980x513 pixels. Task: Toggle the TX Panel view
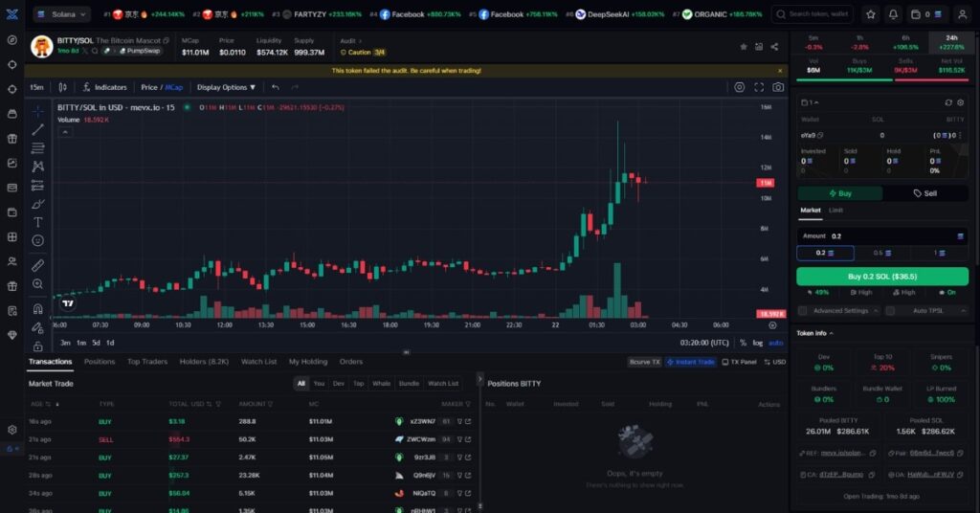(739, 362)
